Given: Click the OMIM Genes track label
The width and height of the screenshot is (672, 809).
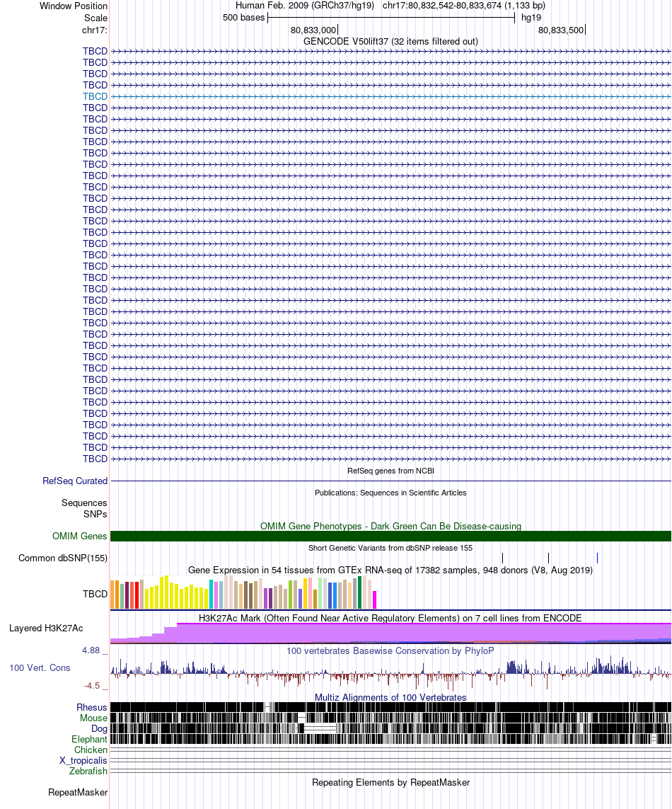Looking at the screenshot, I should 79,537.
